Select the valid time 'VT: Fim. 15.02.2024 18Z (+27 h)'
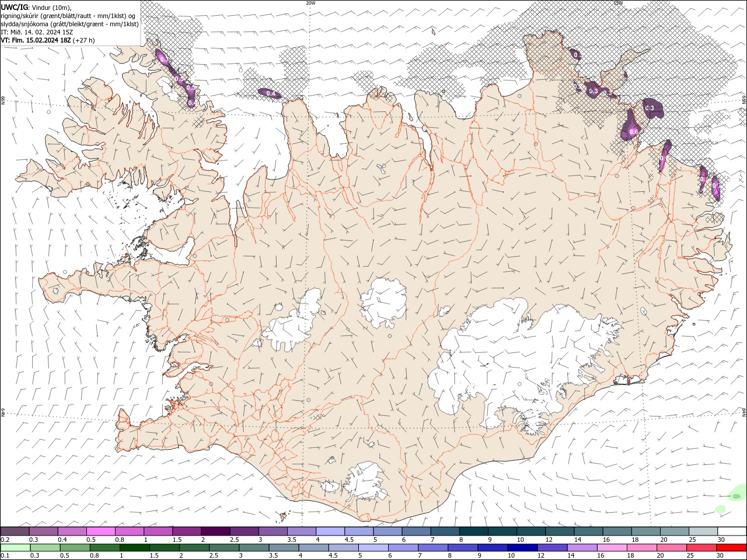 (x=48, y=40)
